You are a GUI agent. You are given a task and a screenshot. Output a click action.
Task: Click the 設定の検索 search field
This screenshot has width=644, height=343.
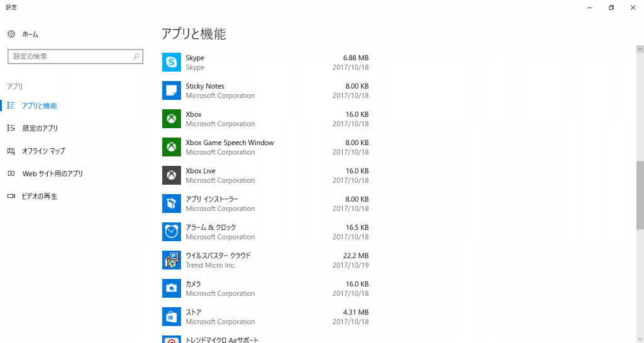pos(69,57)
